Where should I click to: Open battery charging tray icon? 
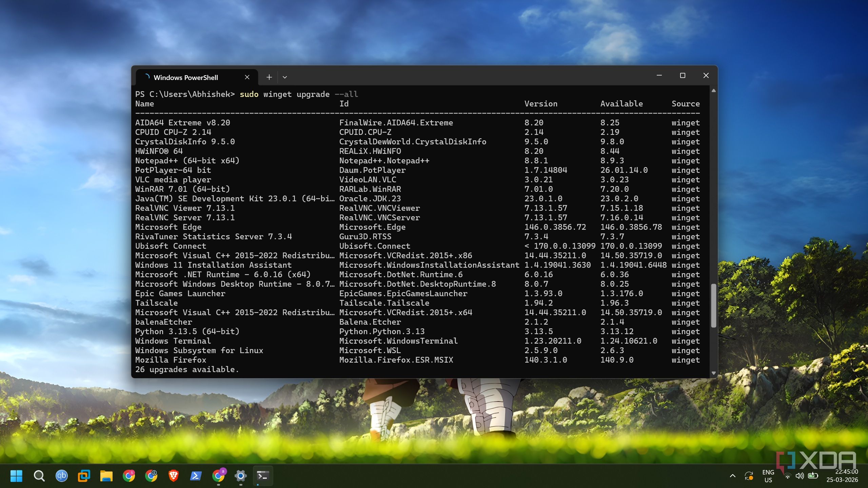[x=813, y=476]
